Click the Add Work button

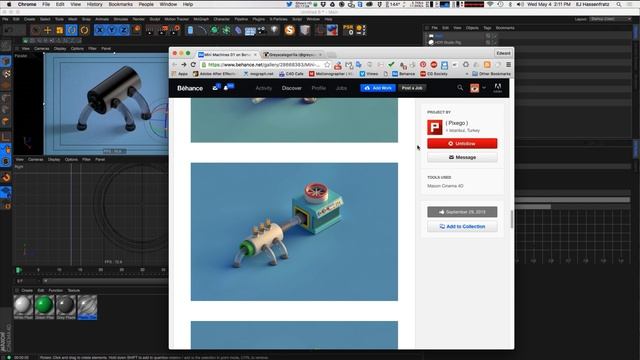[x=378, y=88]
